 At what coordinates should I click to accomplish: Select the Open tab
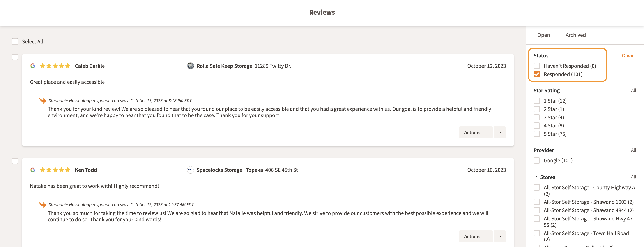pos(543,35)
